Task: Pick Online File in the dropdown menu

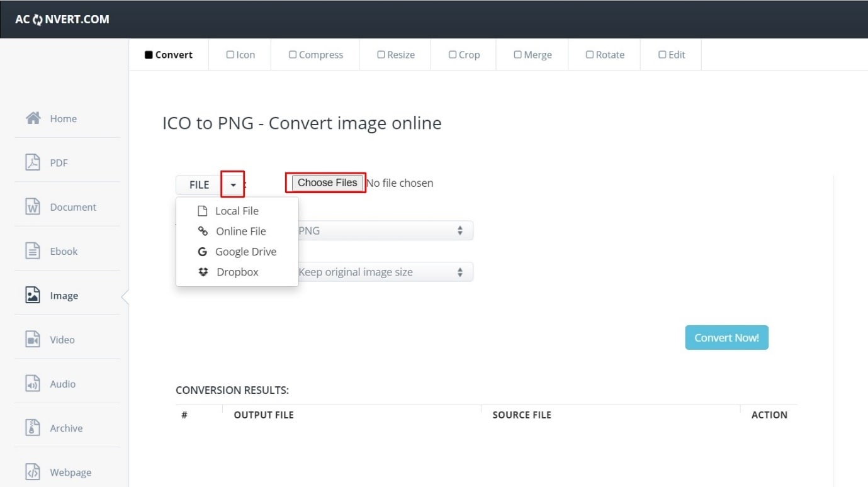Action: tap(240, 232)
